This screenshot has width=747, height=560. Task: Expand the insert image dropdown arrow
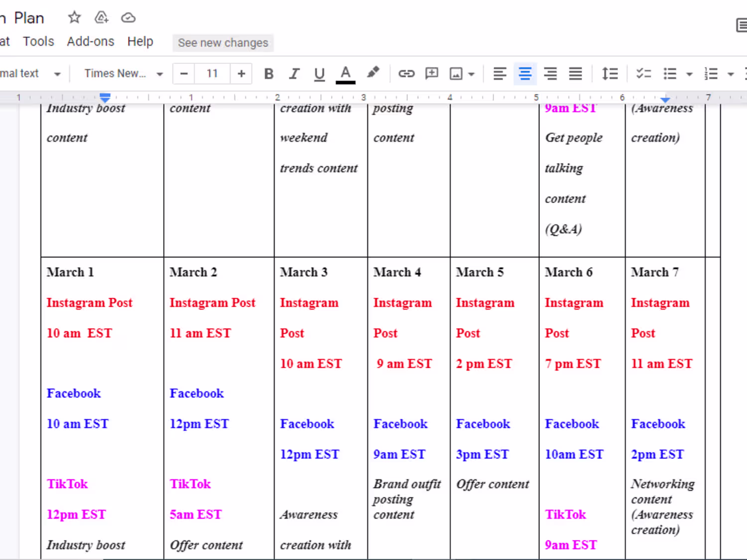point(471,74)
